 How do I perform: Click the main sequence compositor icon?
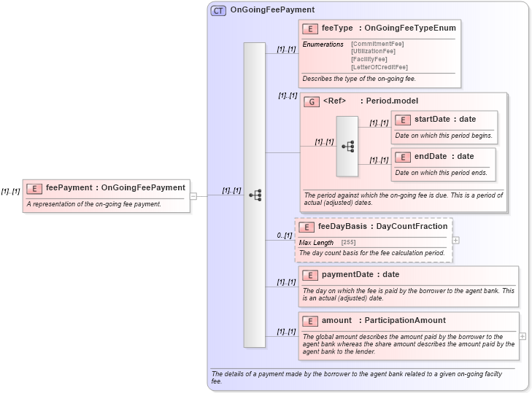(x=255, y=195)
